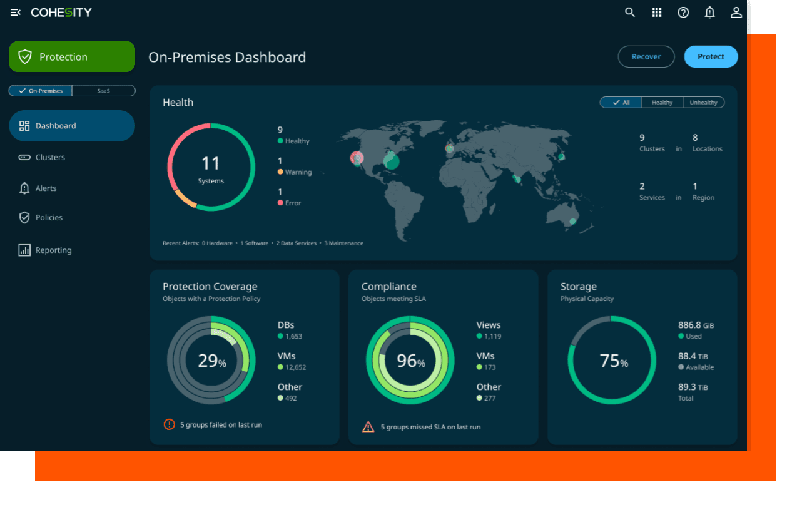
Task: Filter health by Healthy
Action: click(x=662, y=103)
